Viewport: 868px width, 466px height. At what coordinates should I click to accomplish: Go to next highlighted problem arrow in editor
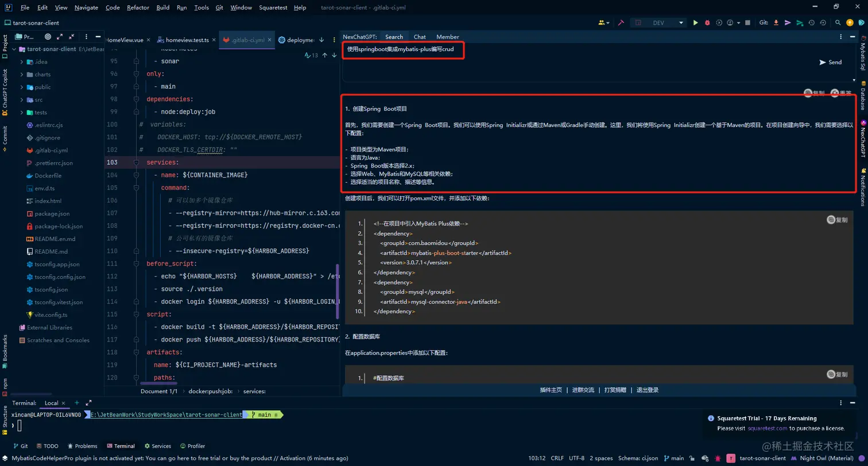334,55
